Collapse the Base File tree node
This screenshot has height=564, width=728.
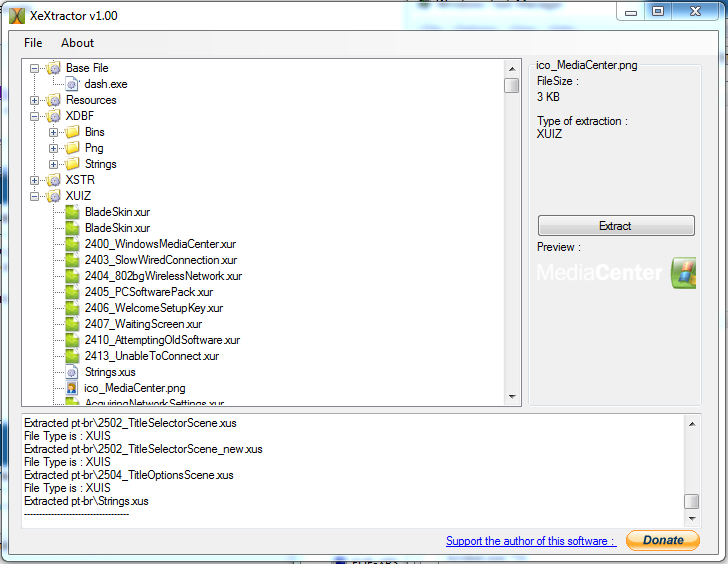35,68
